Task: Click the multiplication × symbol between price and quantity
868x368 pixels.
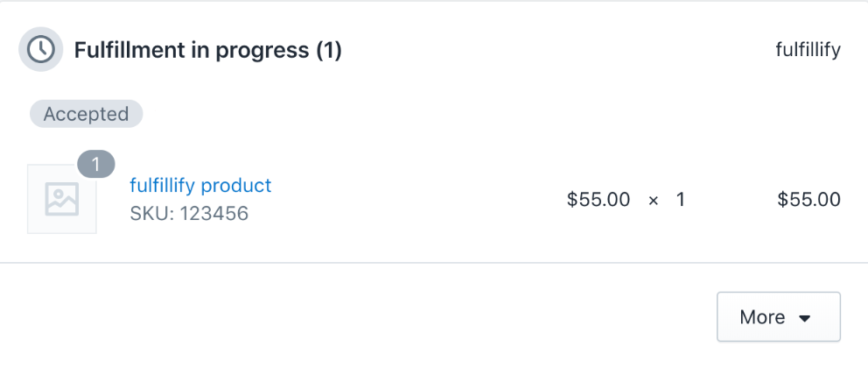Action: pyautogui.click(x=654, y=200)
